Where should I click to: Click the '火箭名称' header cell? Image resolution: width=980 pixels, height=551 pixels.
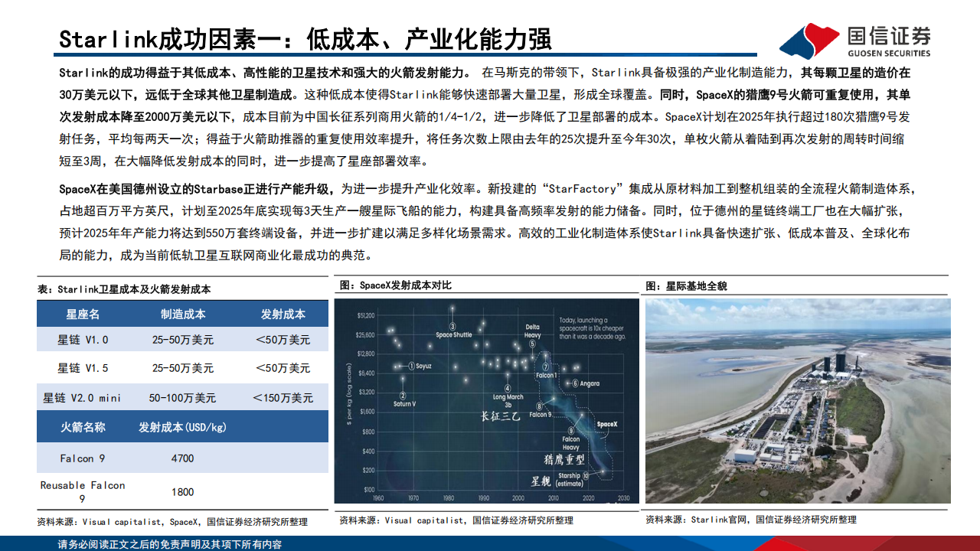[x=83, y=427]
